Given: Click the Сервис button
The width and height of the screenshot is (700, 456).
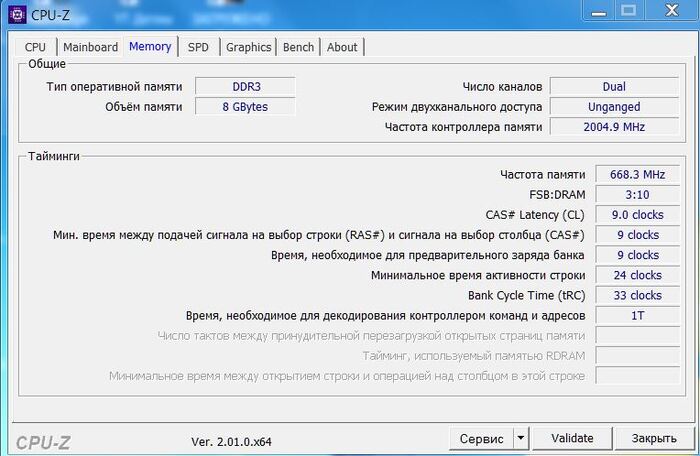Looking at the screenshot, I should point(482,439).
